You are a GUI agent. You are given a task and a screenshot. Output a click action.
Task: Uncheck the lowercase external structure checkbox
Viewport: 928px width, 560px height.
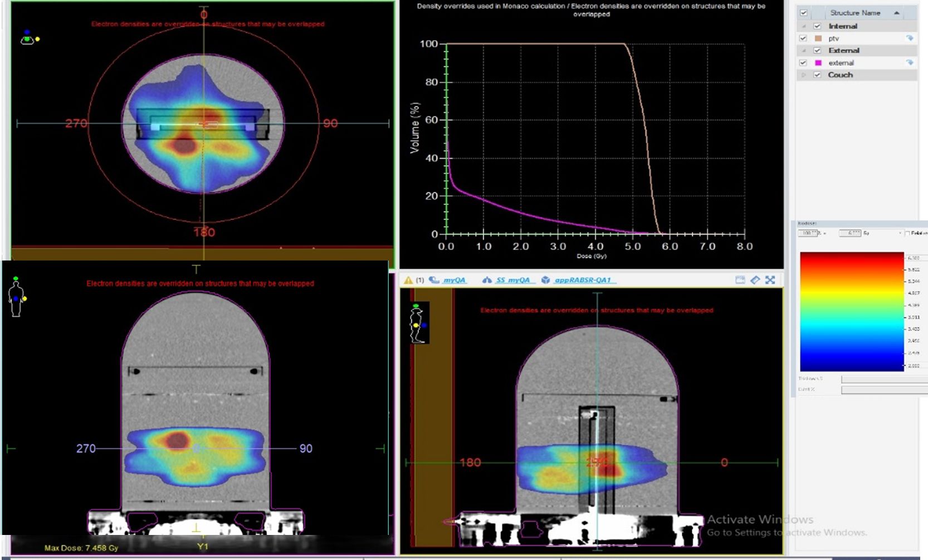[803, 63]
